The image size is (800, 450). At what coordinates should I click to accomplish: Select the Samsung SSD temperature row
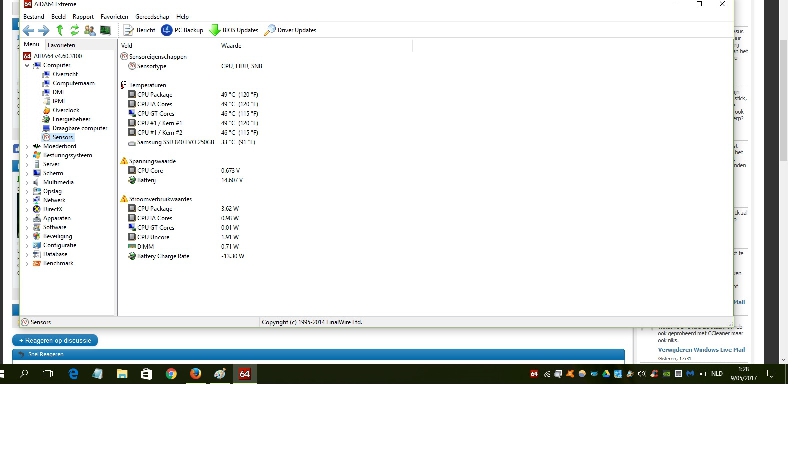point(191,142)
